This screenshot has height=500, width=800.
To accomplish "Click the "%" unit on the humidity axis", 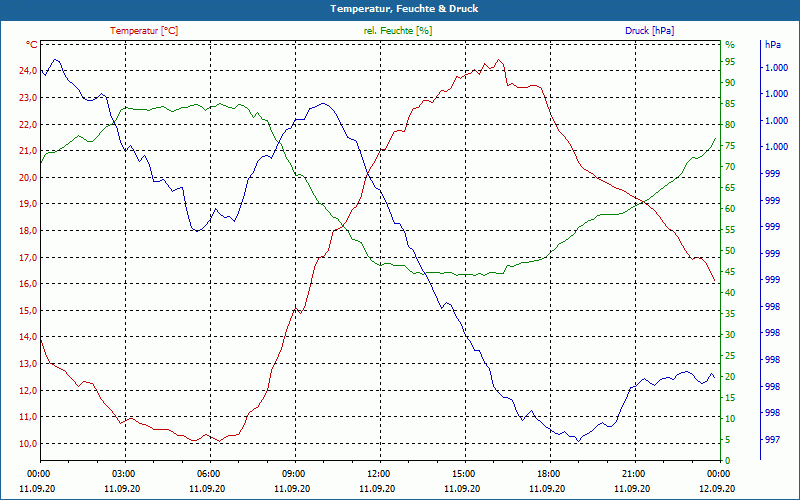I will tap(730, 45).
